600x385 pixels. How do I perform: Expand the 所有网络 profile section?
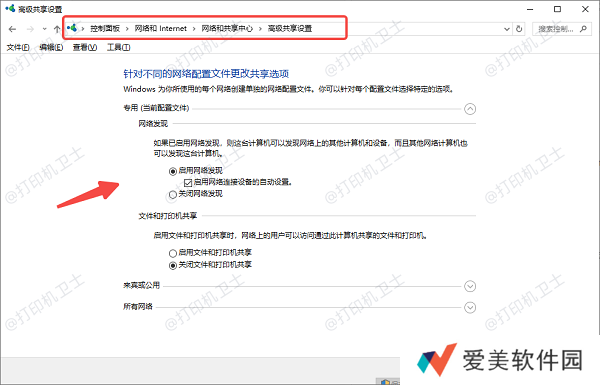[x=470, y=307]
